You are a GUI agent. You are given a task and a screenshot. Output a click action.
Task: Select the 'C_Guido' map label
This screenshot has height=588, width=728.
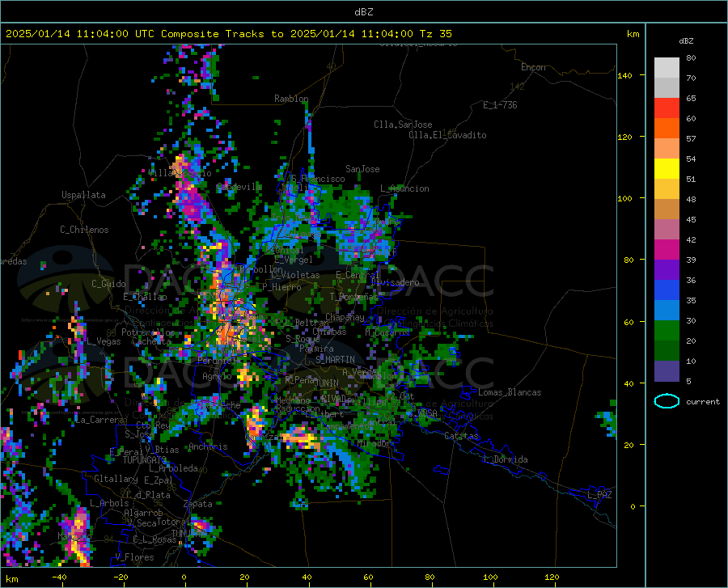[108, 284]
